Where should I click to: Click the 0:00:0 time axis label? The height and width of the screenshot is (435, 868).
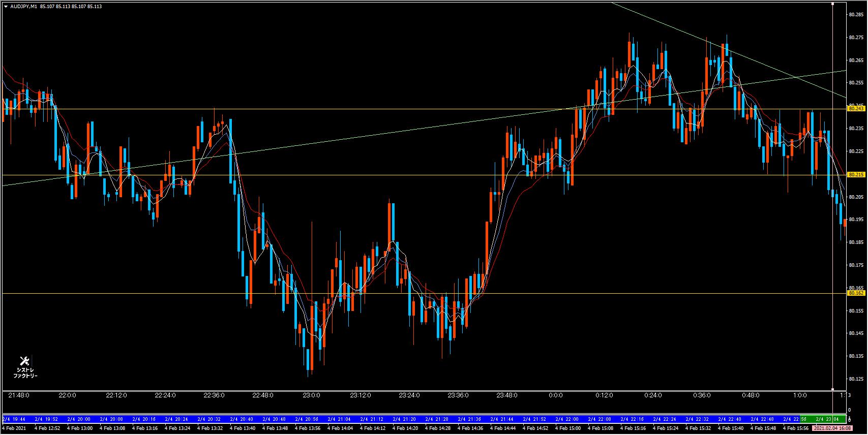coord(555,395)
